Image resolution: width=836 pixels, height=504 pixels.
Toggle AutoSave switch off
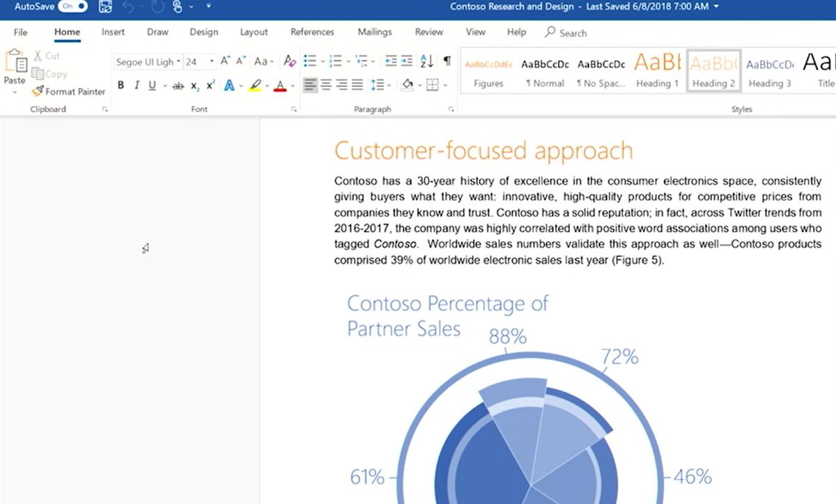(72, 6)
